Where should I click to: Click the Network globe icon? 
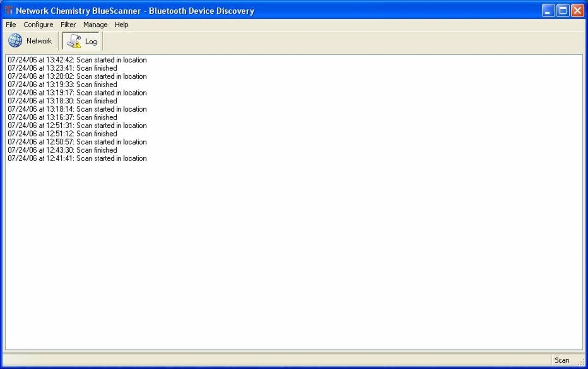tap(15, 41)
